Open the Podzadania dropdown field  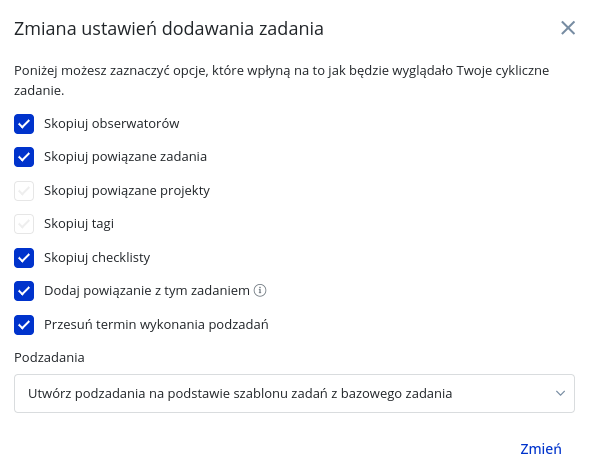coord(294,393)
